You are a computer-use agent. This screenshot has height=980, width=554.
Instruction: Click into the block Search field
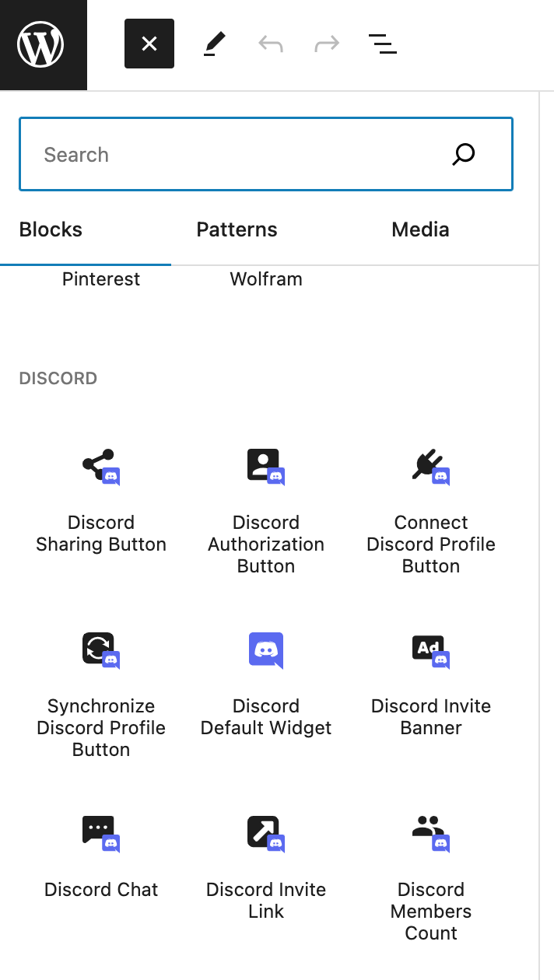[x=233, y=155]
